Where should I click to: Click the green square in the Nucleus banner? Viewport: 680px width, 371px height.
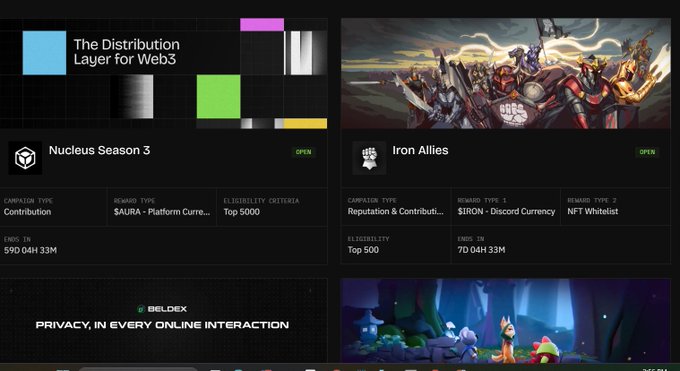coord(219,96)
